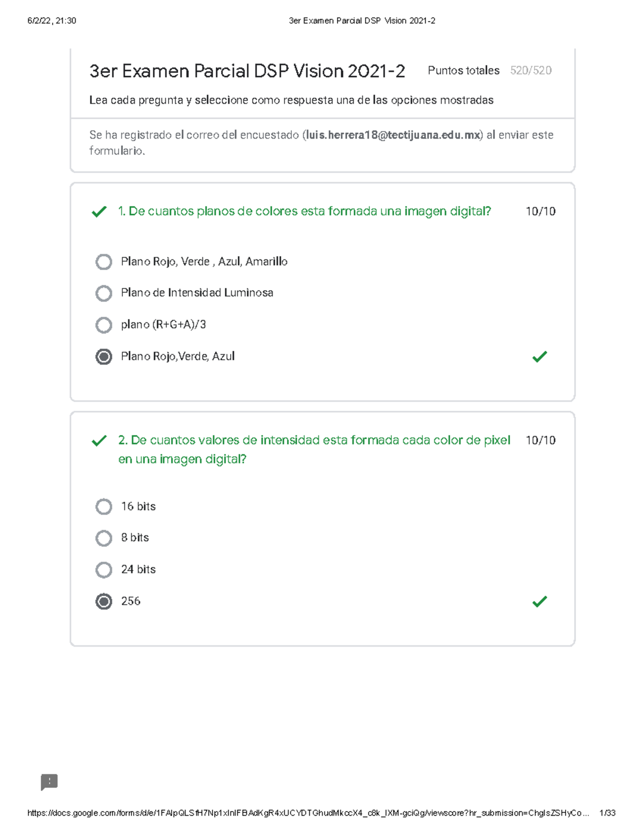Click green checkmark beside question 1 title

coord(99,212)
